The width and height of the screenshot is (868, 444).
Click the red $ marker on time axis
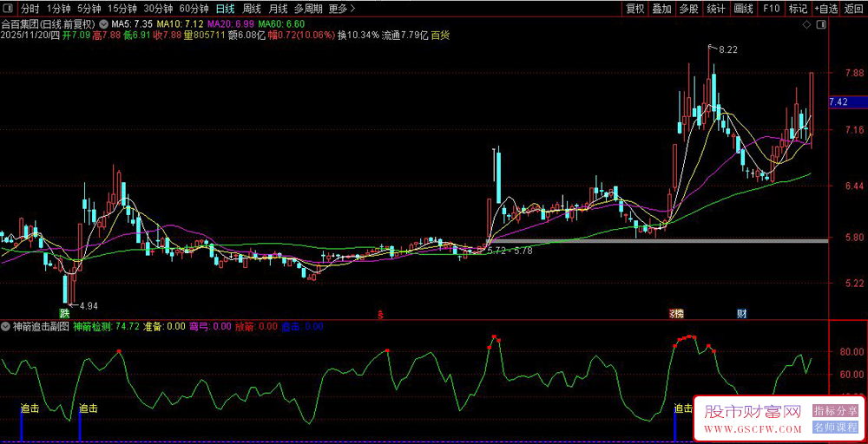379,312
